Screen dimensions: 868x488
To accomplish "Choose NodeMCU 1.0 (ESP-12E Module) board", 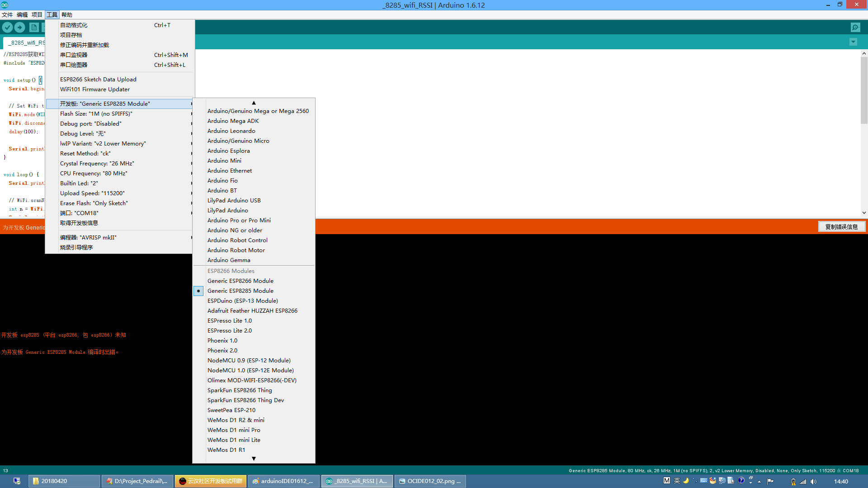I will [250, 371].
